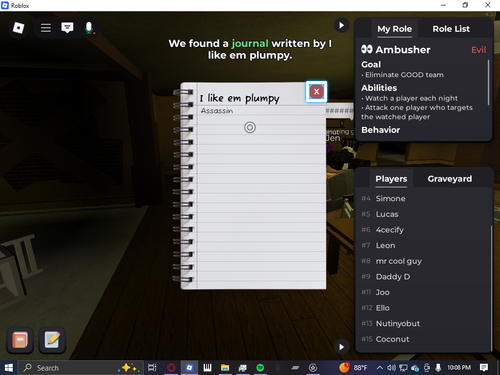This screenshot has width=500, height=375.
Task: Select player #12 Ello
Action: (423, 308)
